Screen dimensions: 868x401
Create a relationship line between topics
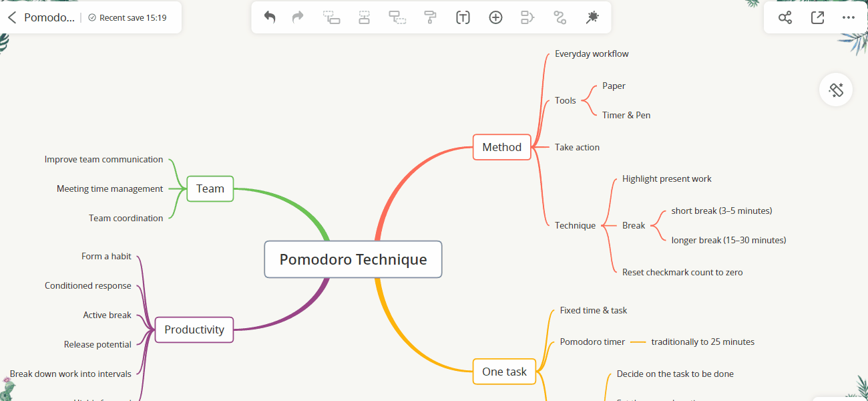pyautogui.click(x=527, y=17)
